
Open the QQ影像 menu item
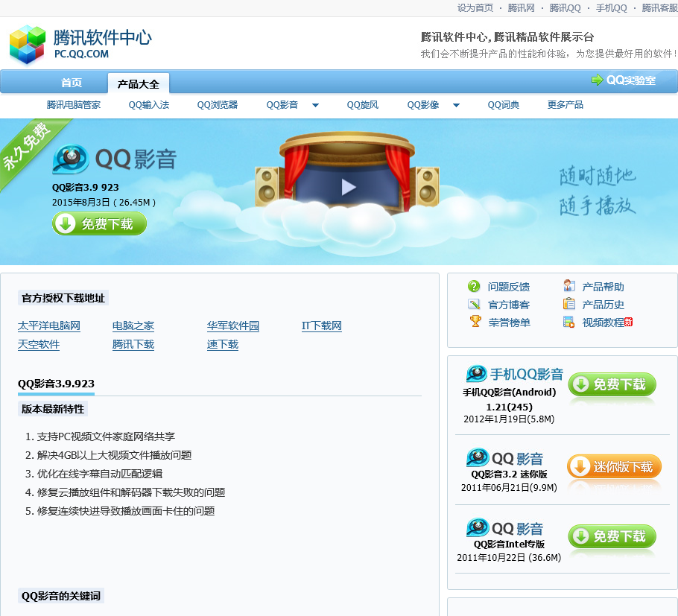tap(423, 104)
